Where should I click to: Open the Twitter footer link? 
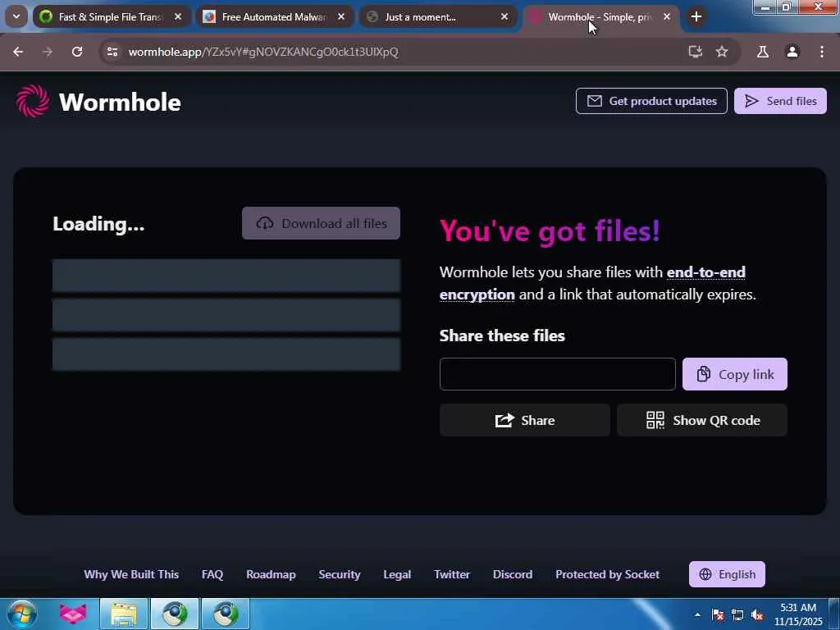pos(452,574)
